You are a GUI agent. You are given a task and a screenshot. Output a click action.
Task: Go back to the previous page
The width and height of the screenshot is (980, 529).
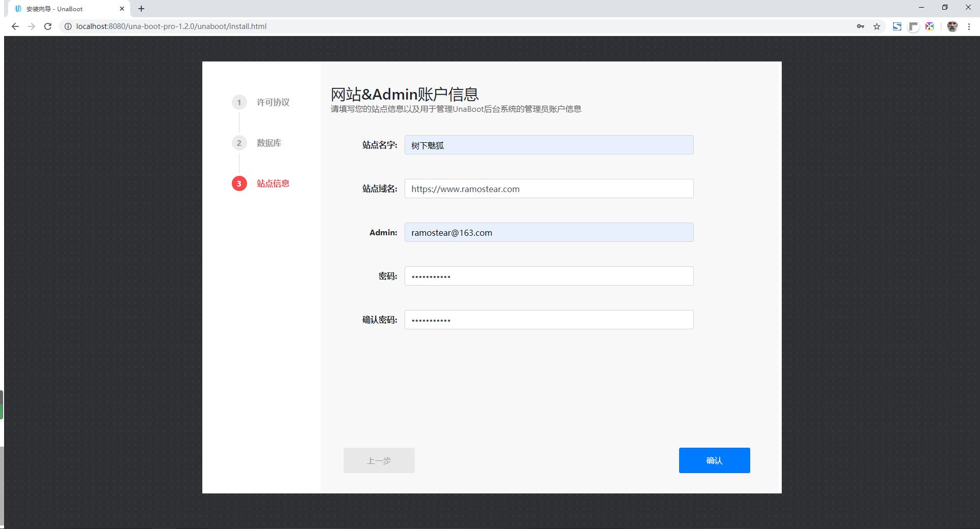(15, 26)
